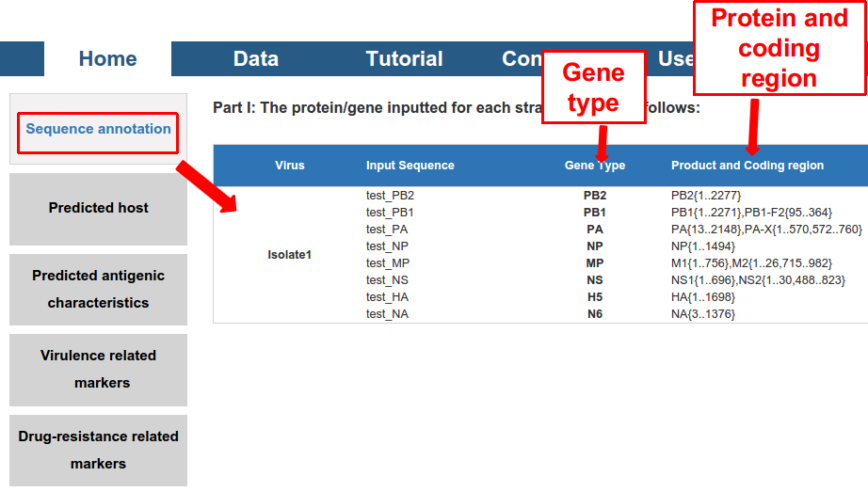This screenshot has width=868, height=492.
Task: Click the test_MP sequence entry
Action: (x=387, y=263)
